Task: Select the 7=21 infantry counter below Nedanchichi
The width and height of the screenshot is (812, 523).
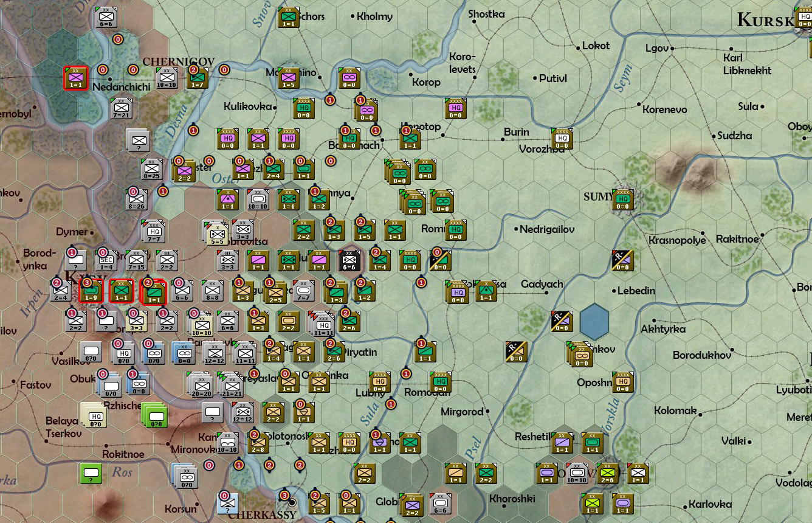Action: click(122, 109)
